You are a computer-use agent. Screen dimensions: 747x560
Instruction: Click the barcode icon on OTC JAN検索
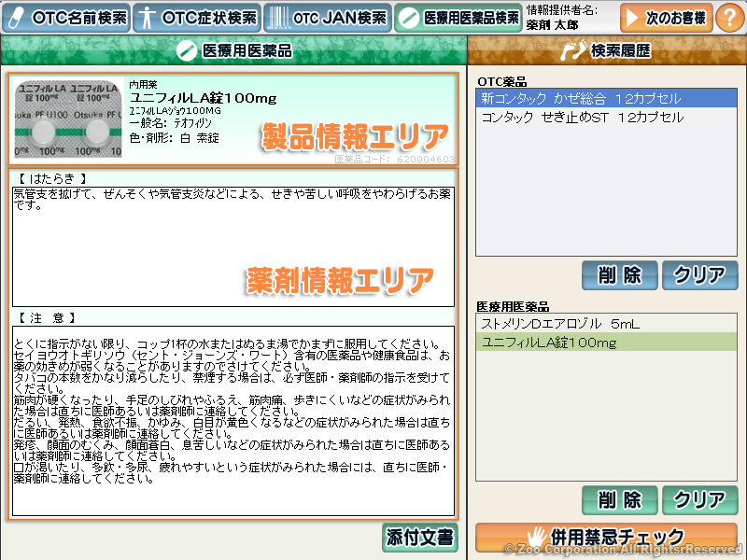[x=277, y=19]
